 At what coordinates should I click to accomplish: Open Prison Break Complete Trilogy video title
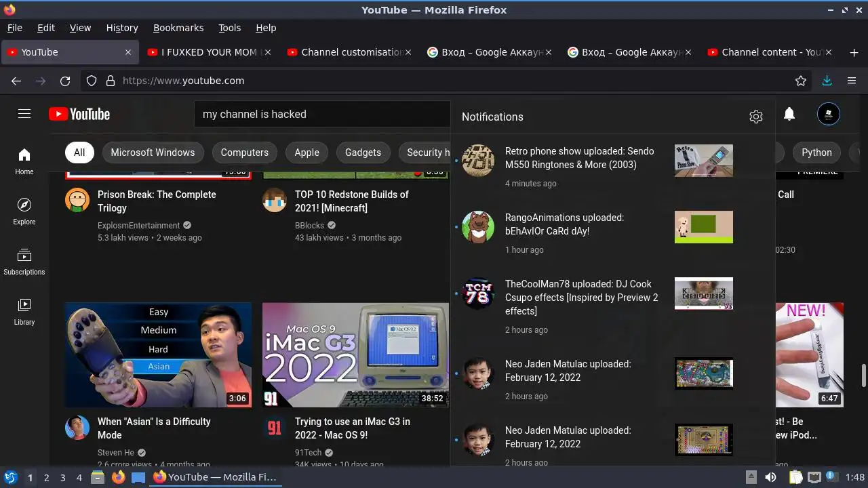coord(157,201)
